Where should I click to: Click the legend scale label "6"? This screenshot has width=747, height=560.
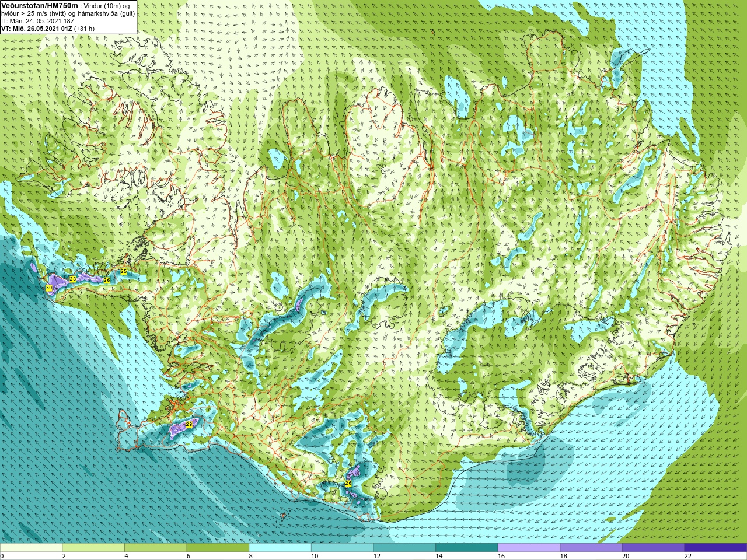[x=189, y=556]
